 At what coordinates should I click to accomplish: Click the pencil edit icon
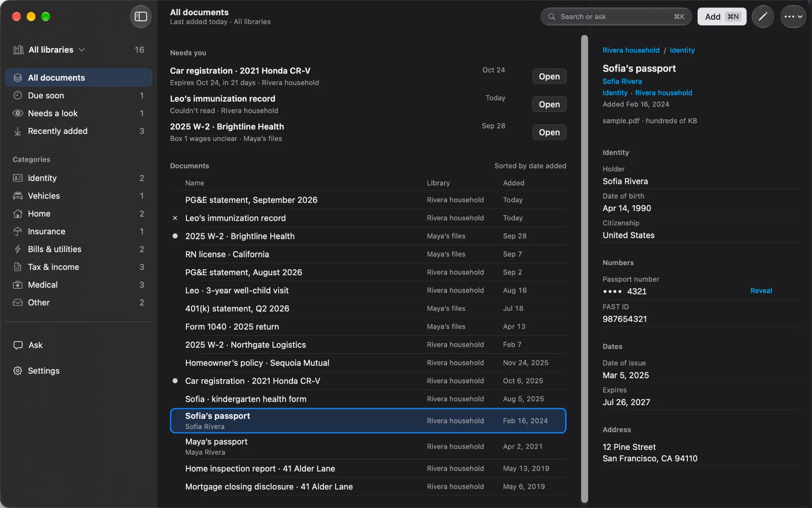[x=763, y=17]
